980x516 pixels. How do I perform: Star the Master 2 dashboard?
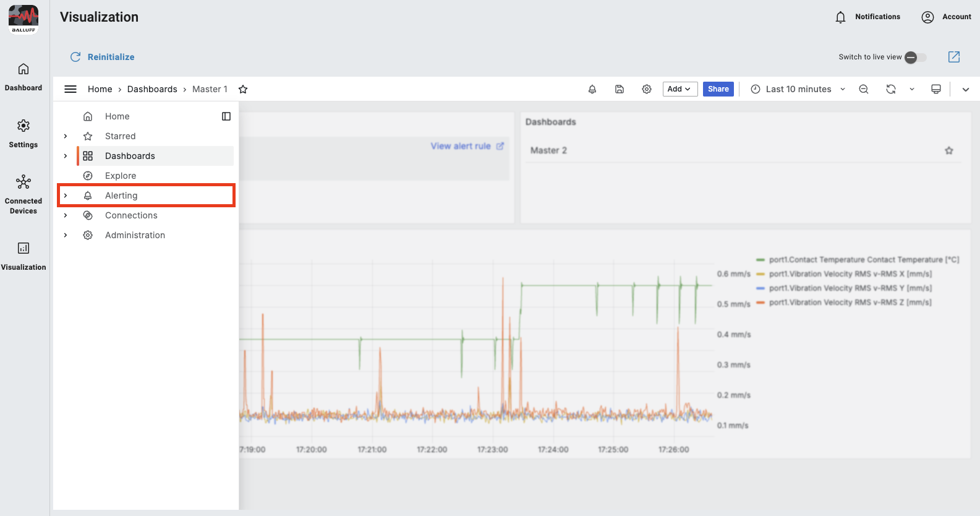[948, 150]
